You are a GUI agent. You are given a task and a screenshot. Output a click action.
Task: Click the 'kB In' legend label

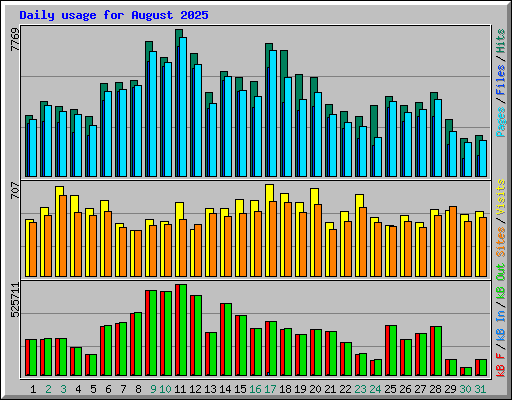(x=501, y=325)
